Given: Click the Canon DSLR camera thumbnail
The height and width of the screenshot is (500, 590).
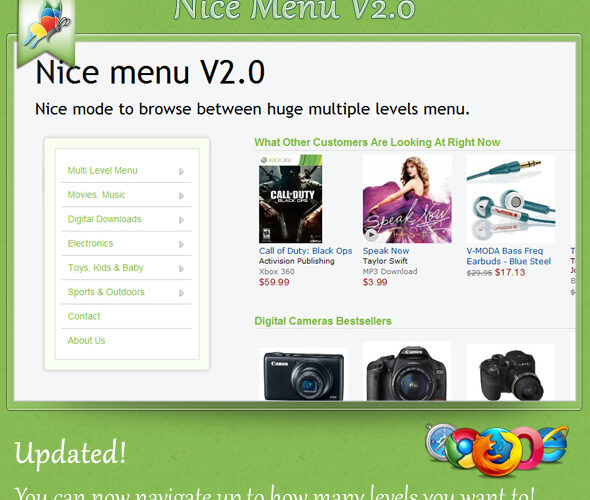Looking at the screenshot, I should (407, 373).
